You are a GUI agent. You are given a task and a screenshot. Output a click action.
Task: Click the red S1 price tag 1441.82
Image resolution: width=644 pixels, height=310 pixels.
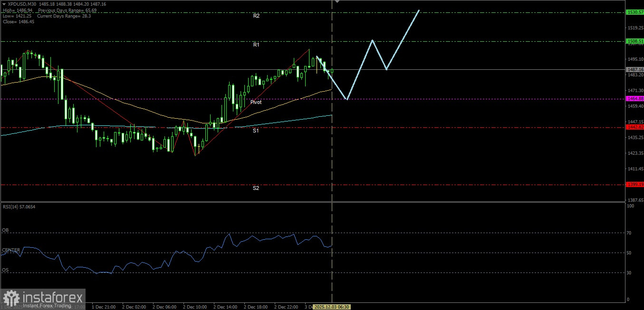634,128
